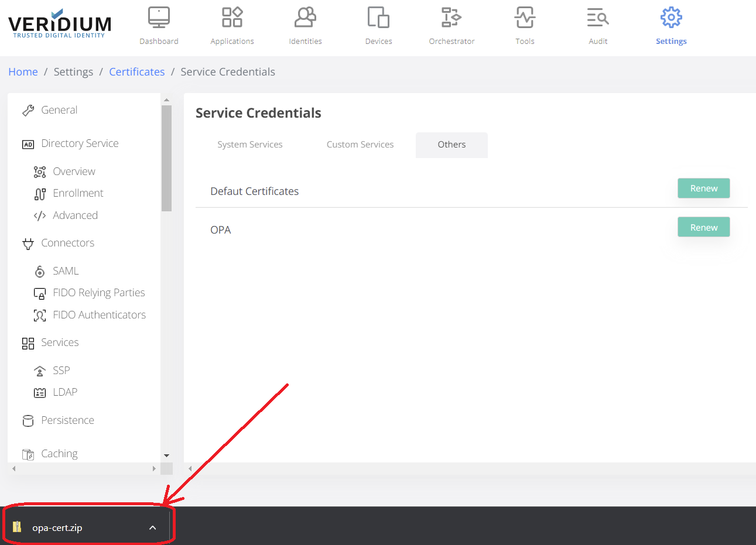Image resolution: width=756 pixels, height=545 pixels.
Task: Click the Settings gear icon
Action: click(671, 18)
